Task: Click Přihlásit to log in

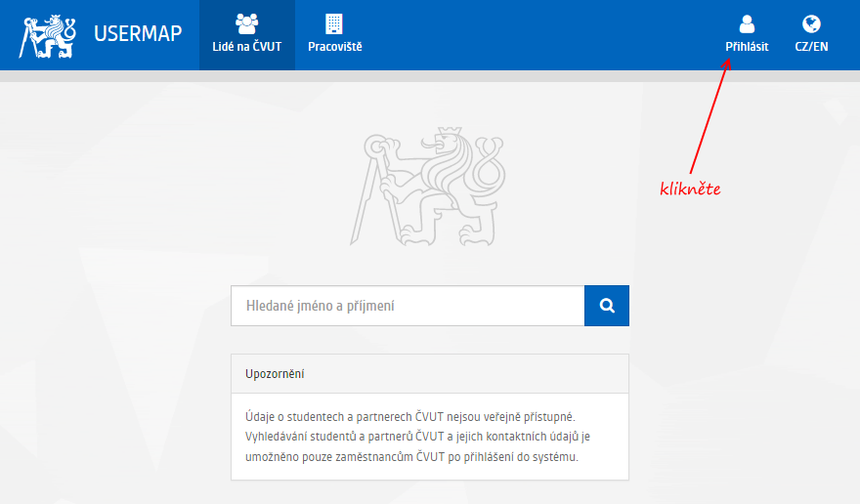Action: click(x=747, y=35)
